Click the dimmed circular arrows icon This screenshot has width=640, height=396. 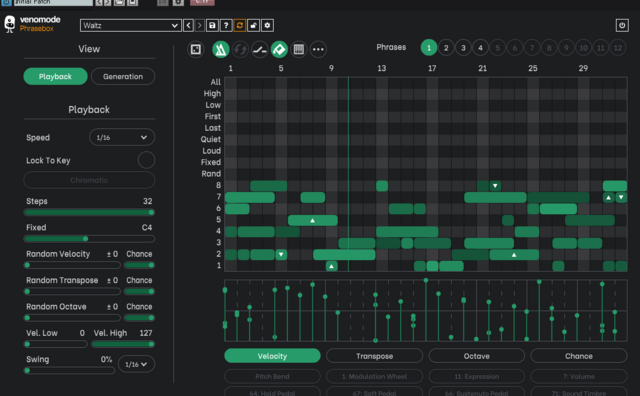pyautogui.click(x=240, y=49)
